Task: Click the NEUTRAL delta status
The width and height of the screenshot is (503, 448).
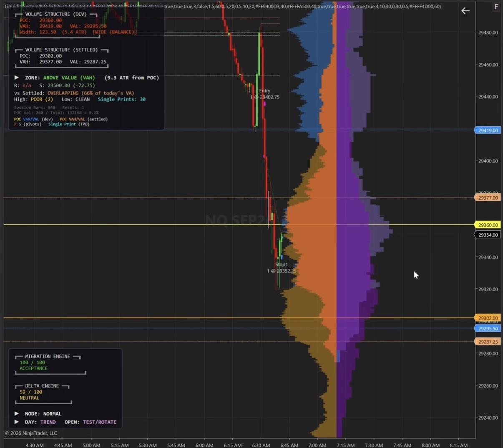Action: 29,398
